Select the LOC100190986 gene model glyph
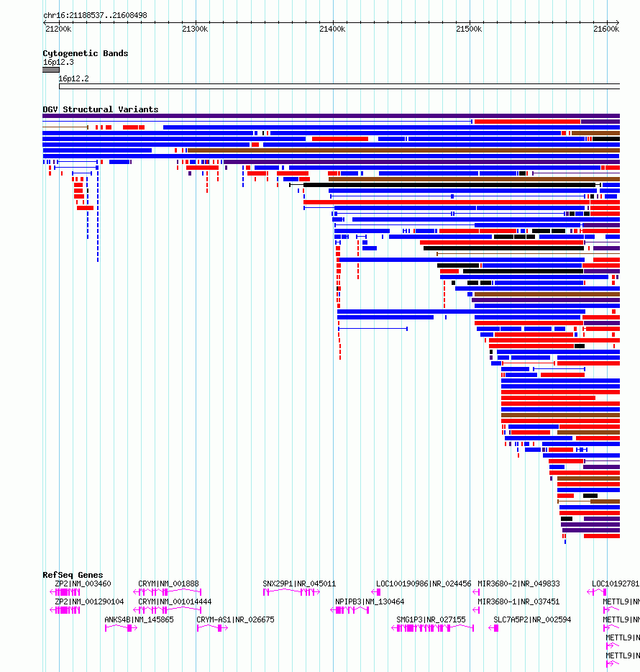 click(375, 592)
